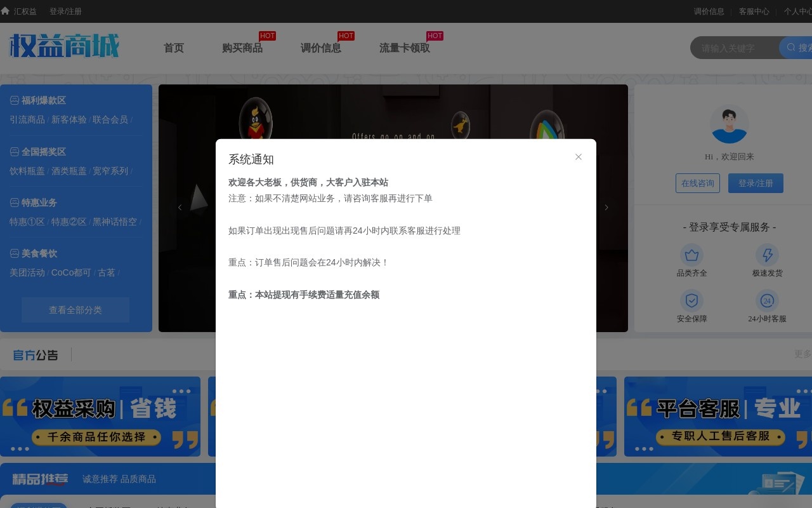Open the 首页 navigation tab
The width and height of the screenshot is (812, 508).
(174, 48)
